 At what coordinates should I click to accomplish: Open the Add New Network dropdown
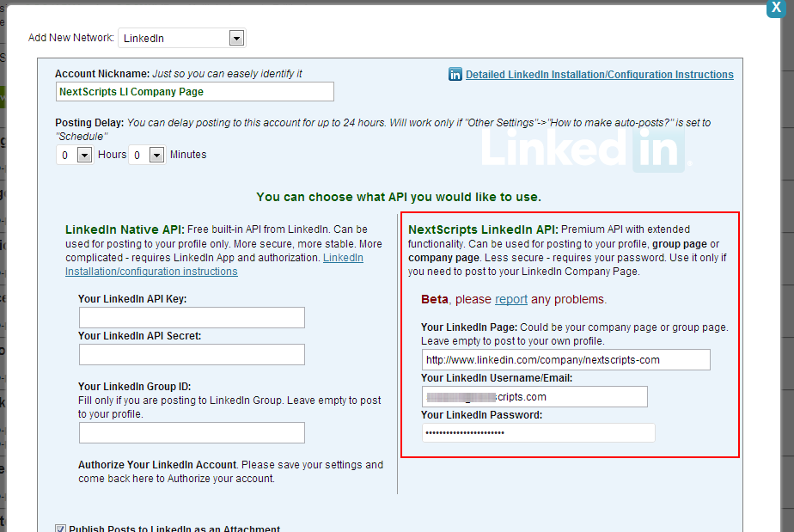click(x=182, y=38)
